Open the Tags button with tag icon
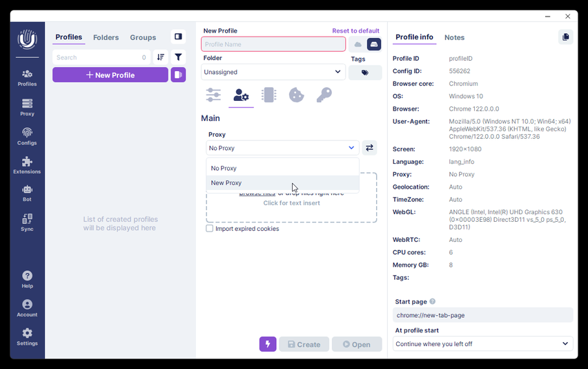 pos(365,73)
